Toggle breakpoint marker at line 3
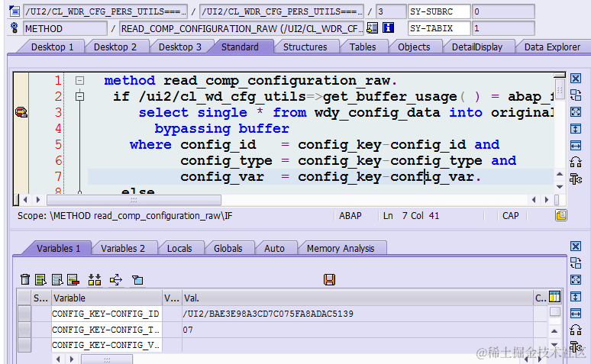 tap(21, 112)
